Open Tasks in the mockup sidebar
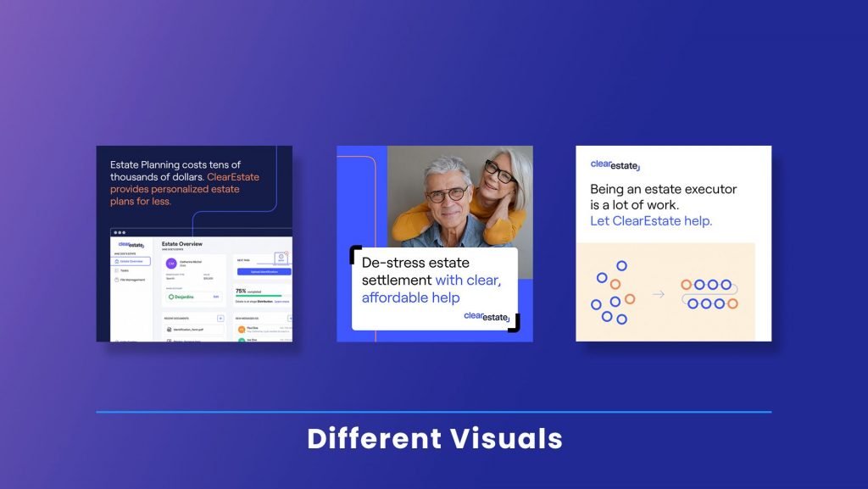The width and height of the screenshot is (868, 489). click(x=122, y=270)
